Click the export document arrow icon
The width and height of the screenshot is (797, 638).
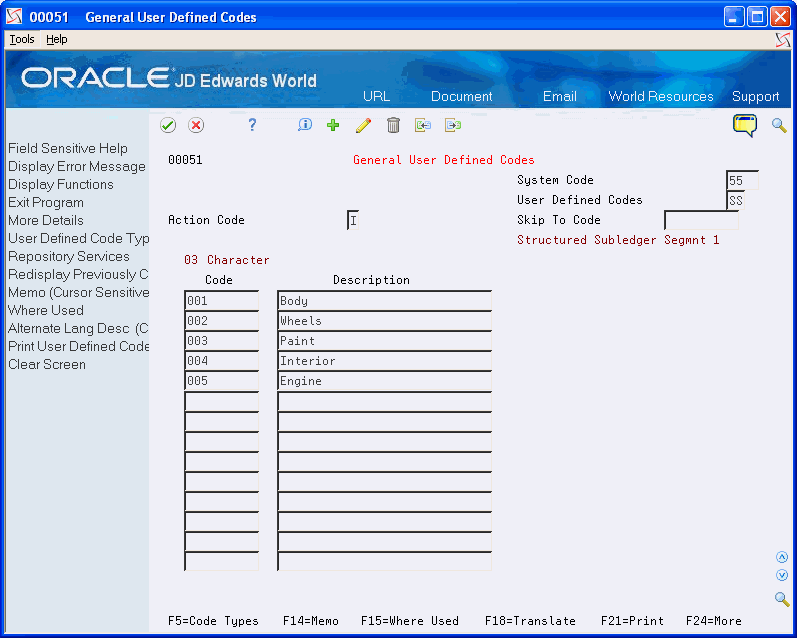coord(453,125)
